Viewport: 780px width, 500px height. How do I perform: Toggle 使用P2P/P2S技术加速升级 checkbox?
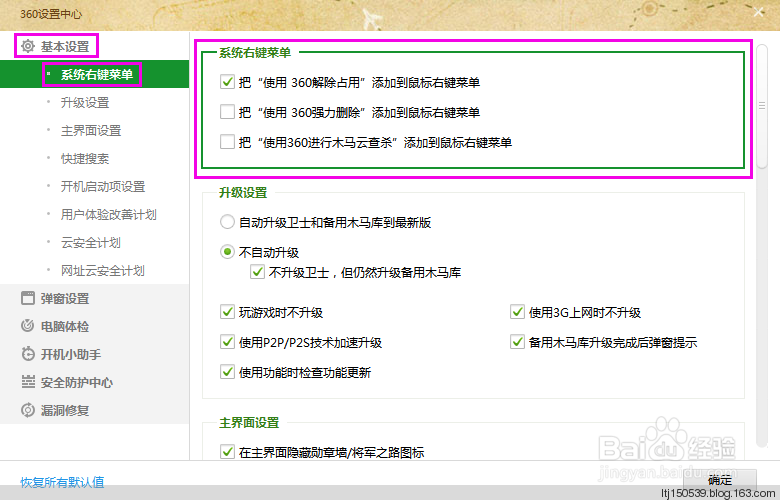pos(227,342)
